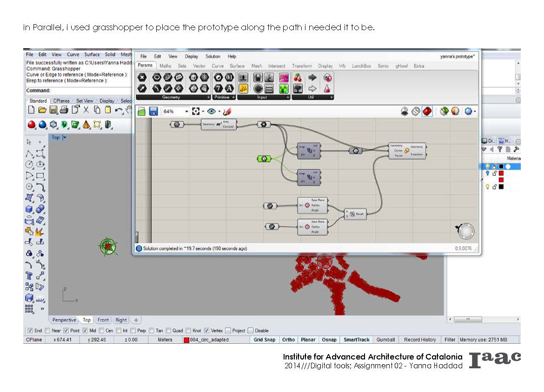Toggle the Near osnap checkbox
The height and width of the screenshot is (392, 544).
[48, 331]
